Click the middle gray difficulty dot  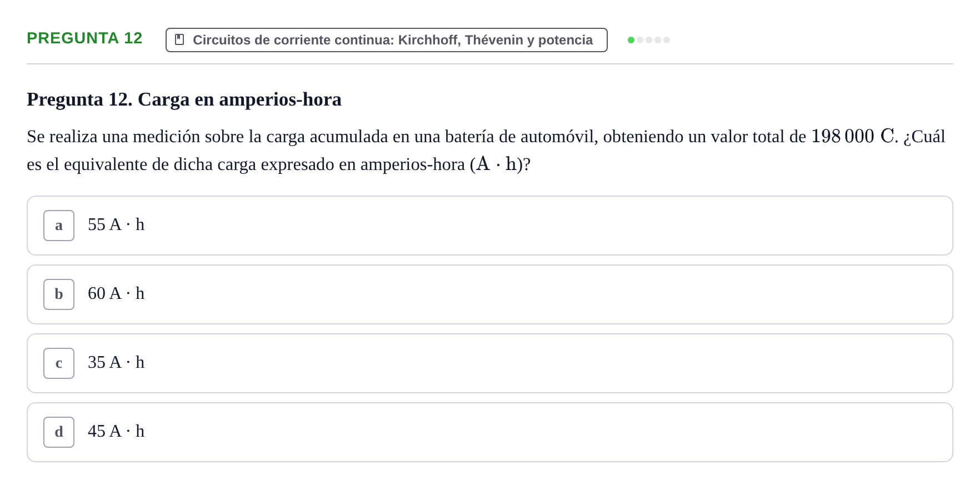(x=649, y=40)
